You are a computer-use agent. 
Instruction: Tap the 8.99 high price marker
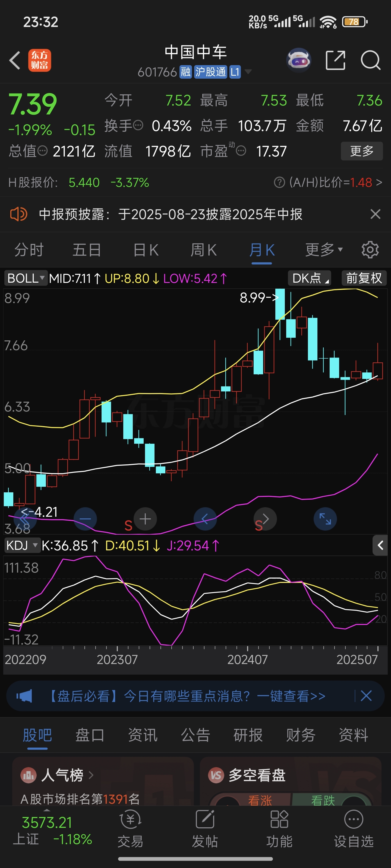pyautogui.click(x=259, y=298)
